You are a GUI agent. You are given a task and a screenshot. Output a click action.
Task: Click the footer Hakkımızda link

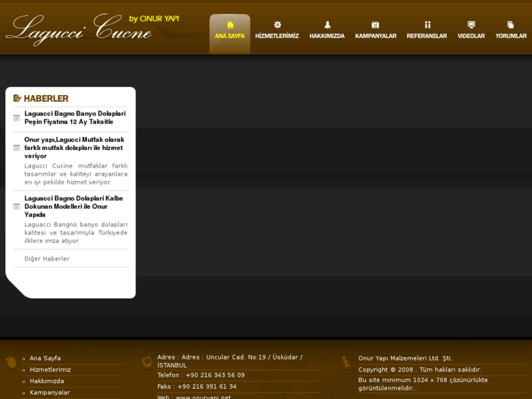pyautogui.click(x=47, y=381)
